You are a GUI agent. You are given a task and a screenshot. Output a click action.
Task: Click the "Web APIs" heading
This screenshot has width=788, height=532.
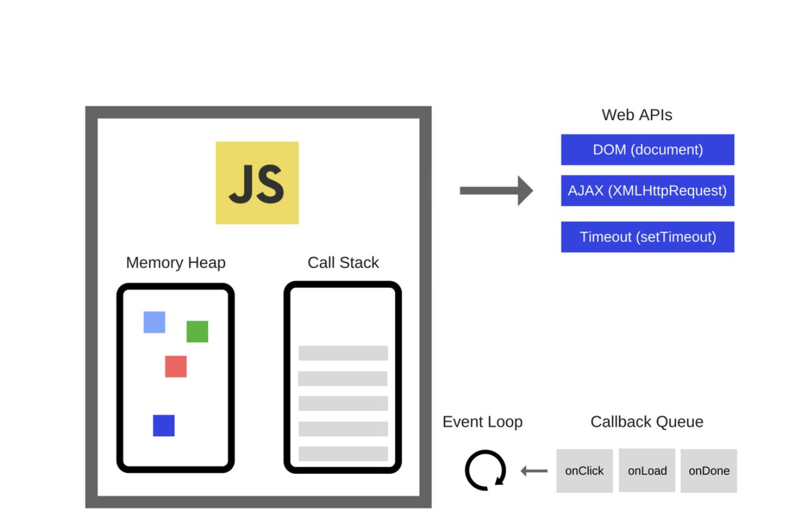[636, 115]
